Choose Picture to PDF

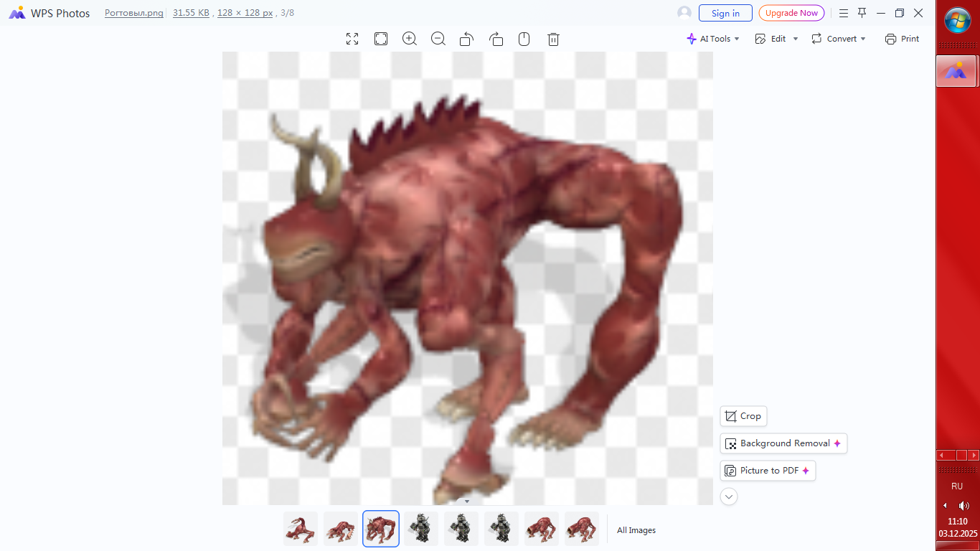(768, 471)
